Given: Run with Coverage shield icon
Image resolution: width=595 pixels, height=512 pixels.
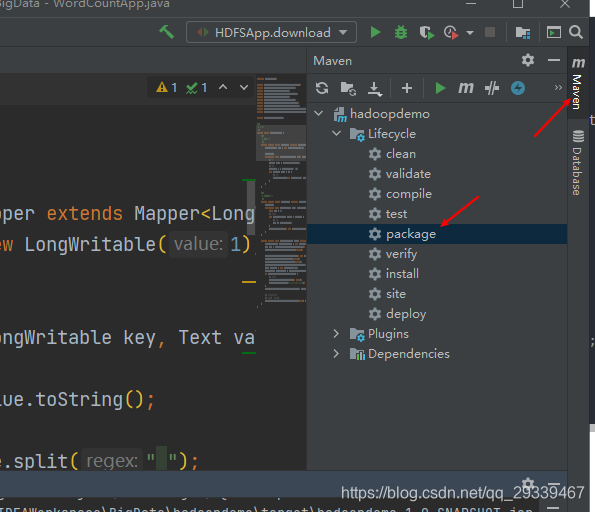Looking at the screenshot, I should [427, 33].
